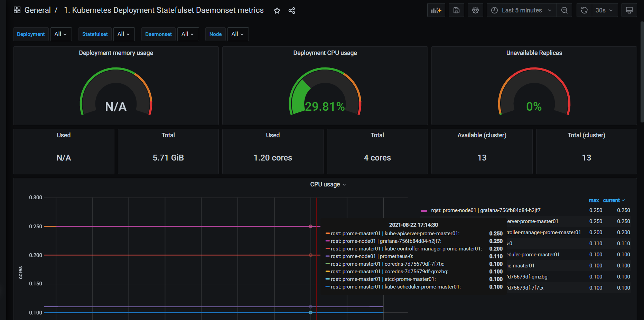
Task: Toggle the eduler-prome-master01 legend series
Action: (x=533, y=255)
